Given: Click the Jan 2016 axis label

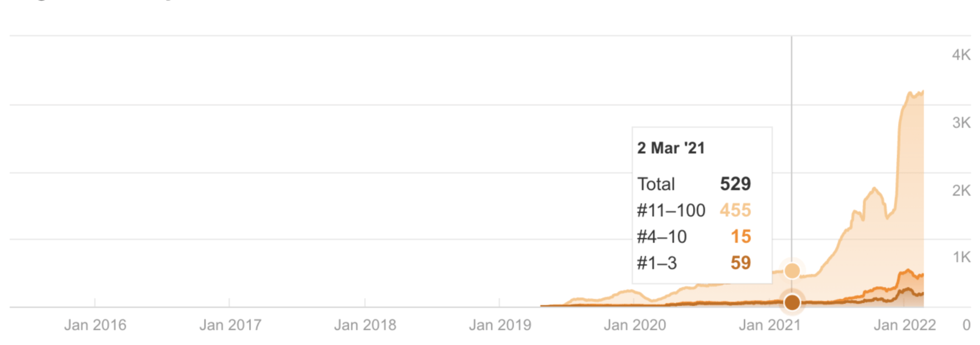Looking at the screenshot, I should [x=95, y=325].
